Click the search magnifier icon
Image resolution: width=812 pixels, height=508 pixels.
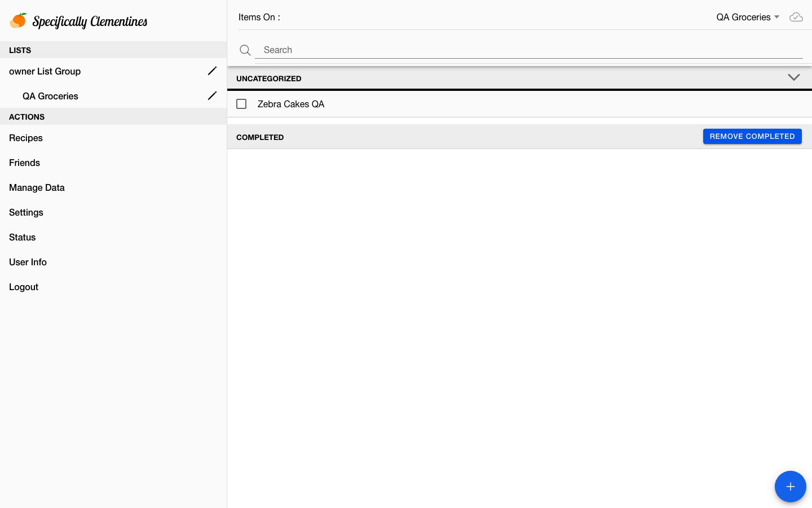(x=245, y=50)
